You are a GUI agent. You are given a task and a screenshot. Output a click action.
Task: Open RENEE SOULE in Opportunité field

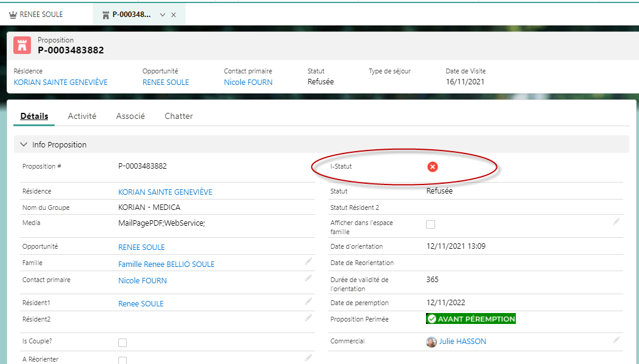point(141,248)
